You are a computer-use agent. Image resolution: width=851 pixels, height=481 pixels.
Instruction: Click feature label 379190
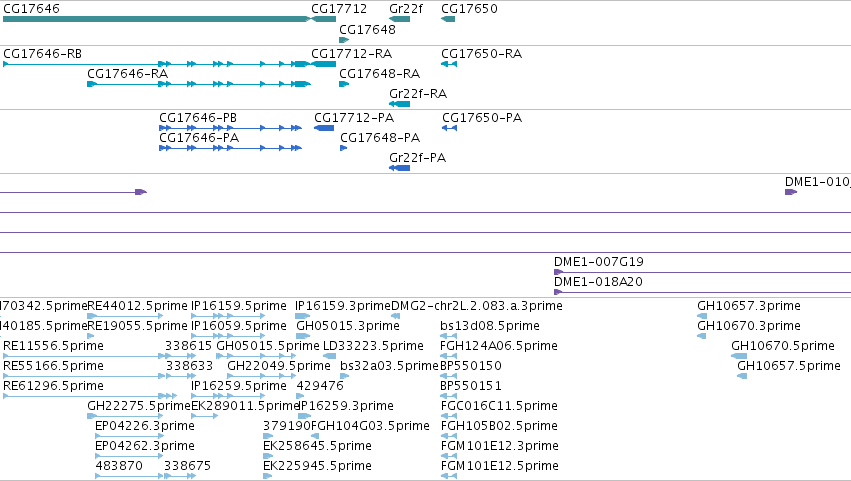click(287, 426)
